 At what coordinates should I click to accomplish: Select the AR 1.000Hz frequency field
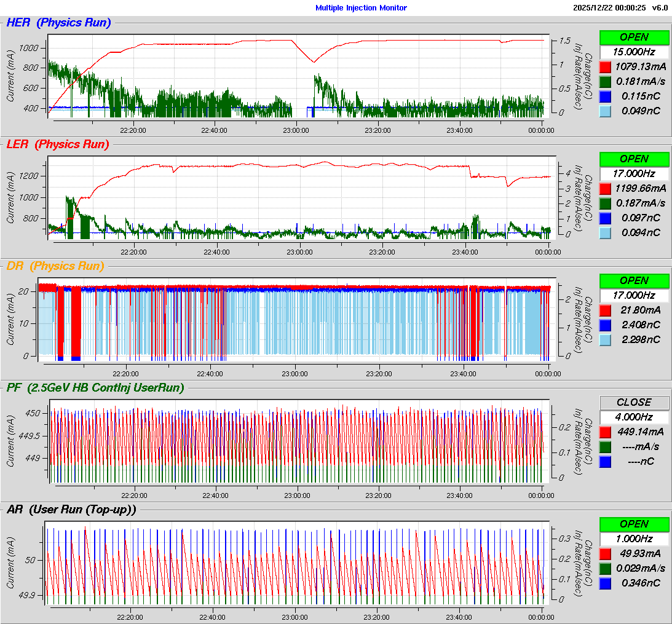(x=634, y=539)
